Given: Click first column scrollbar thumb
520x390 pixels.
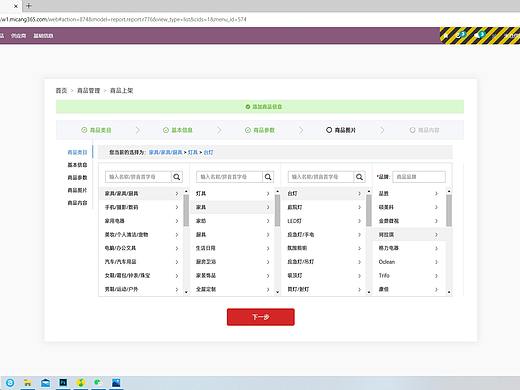Looking at the screenshot, I should point(186,210).
